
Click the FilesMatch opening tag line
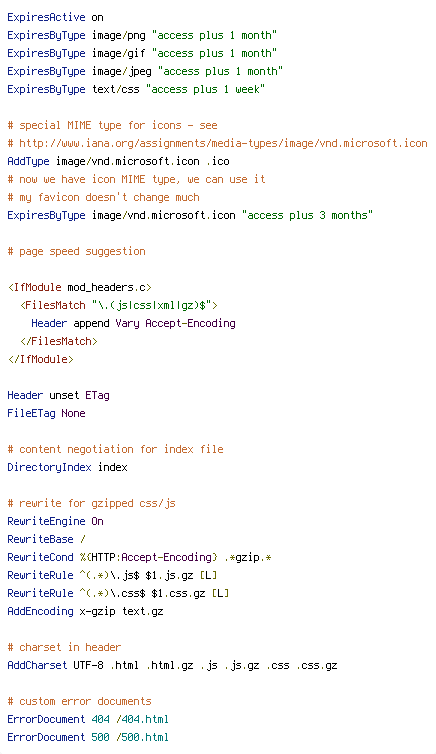click(x=119, y=305)
